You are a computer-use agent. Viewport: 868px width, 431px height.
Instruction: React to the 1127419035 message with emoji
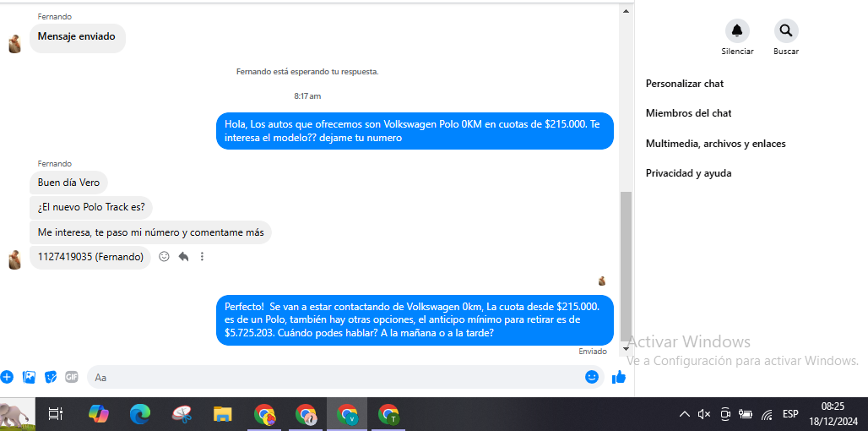164,257
